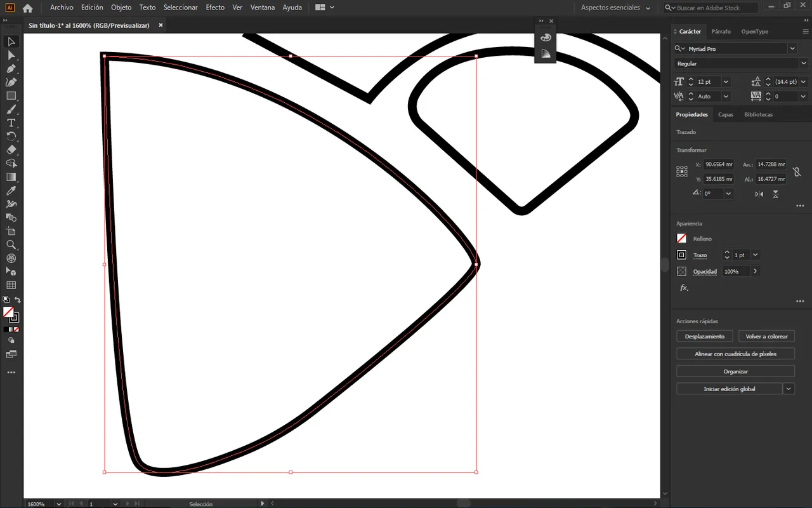Flip horizontally in Transformar section
Image resolution: width=812 pixels, height=508 pixels.
coord(759,194)
